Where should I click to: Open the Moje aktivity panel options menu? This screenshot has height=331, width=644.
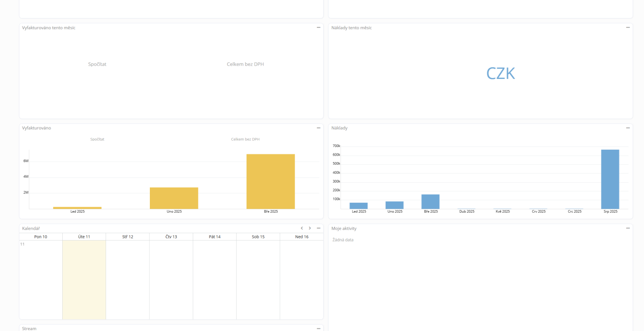point(628,228)
